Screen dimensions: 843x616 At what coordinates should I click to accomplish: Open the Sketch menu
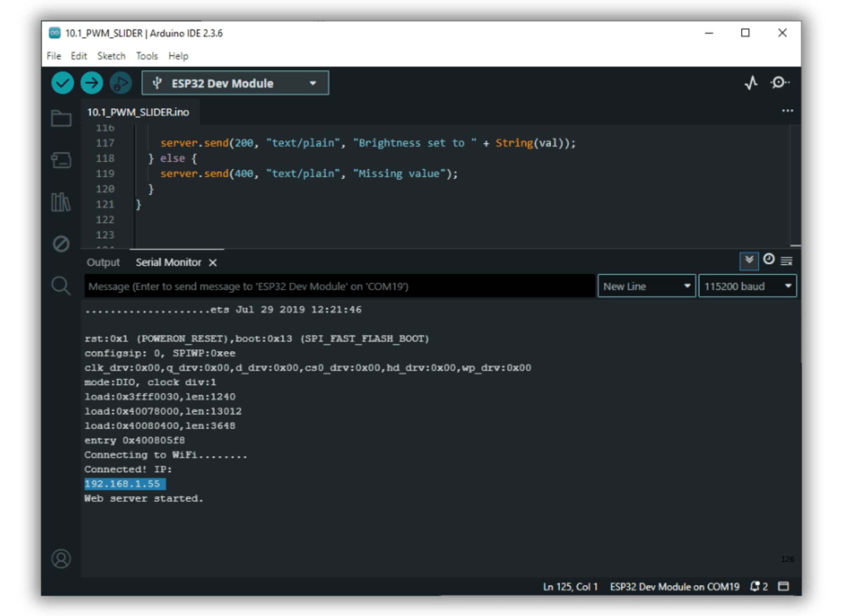[x=111, y=56]
